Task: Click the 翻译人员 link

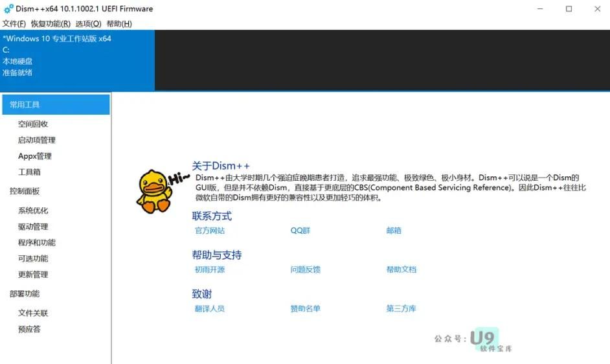Action: click(x=210, y=309)
